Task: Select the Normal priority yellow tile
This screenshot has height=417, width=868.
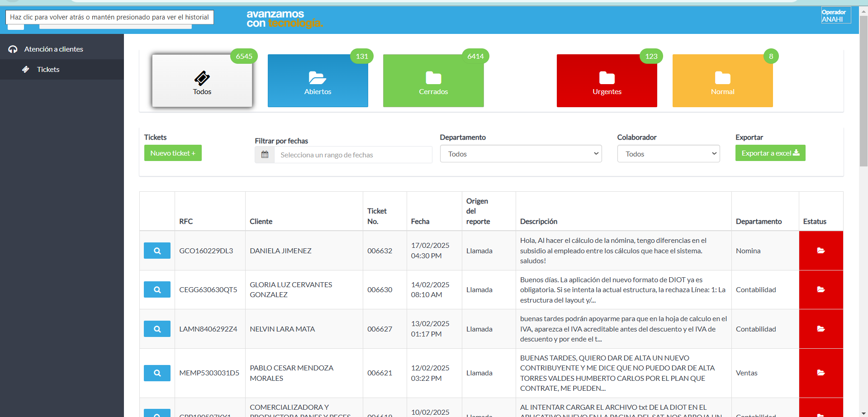Action: (x=722, y=81)
